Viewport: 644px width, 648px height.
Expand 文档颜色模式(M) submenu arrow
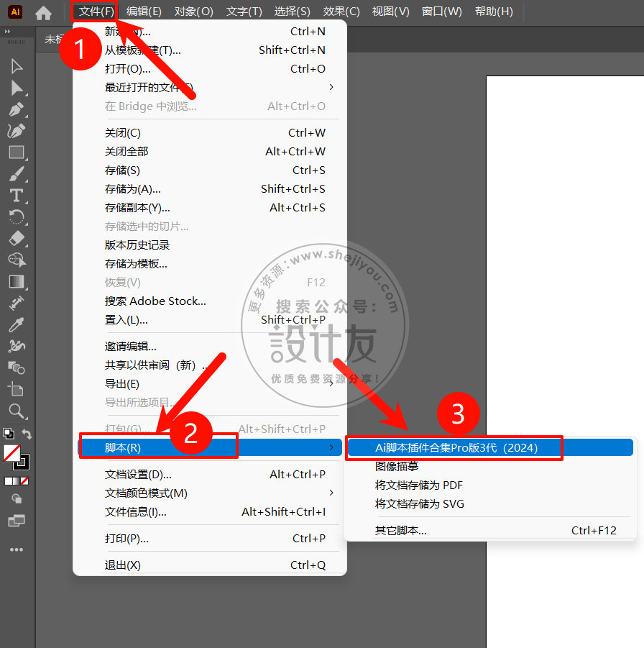331,493
